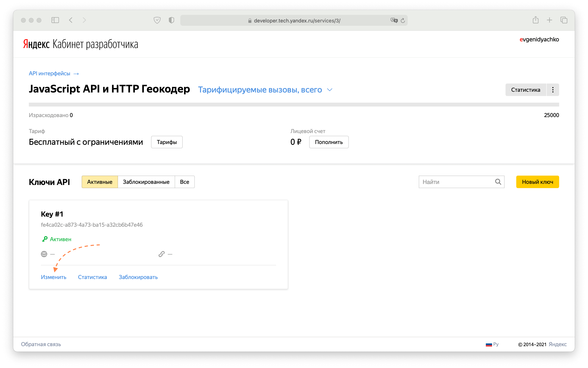Switch to the Все keys tab
Image resolution: width=588 pixels, height=368 pixels.
point(185,182)
